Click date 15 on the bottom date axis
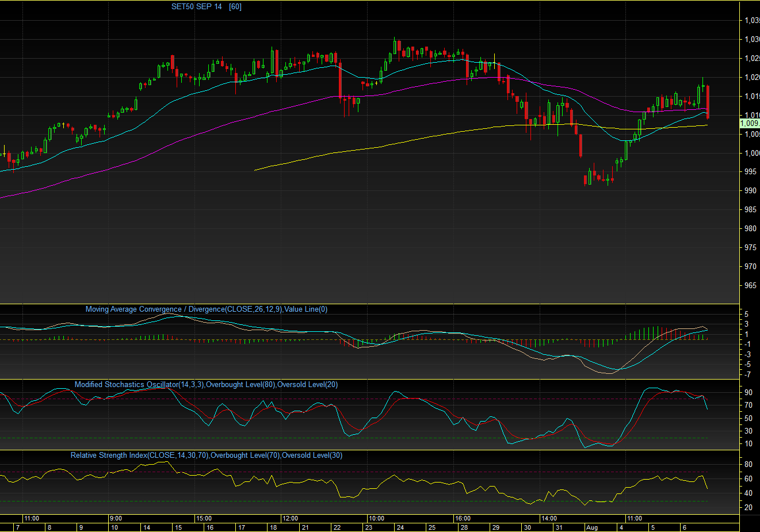This screenshot has width=760, height=532. (x=178, y=527)
